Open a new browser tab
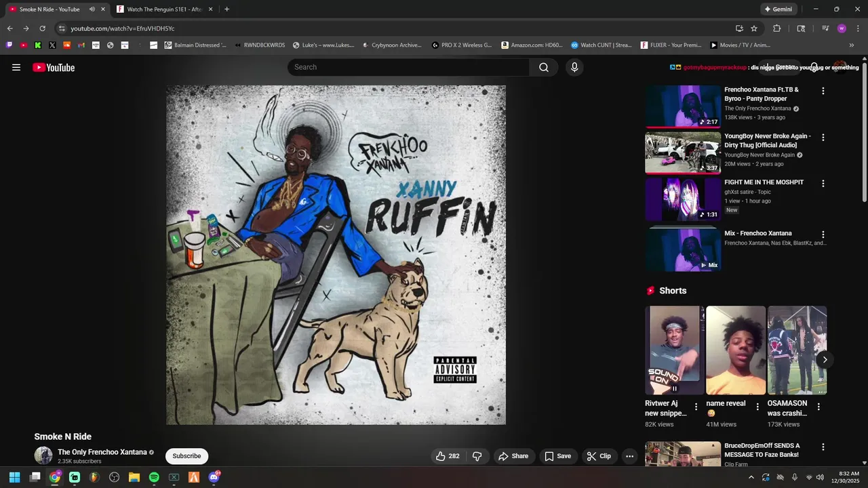The height and width of the screenshot is (488, 868). [x=226, y=9]
